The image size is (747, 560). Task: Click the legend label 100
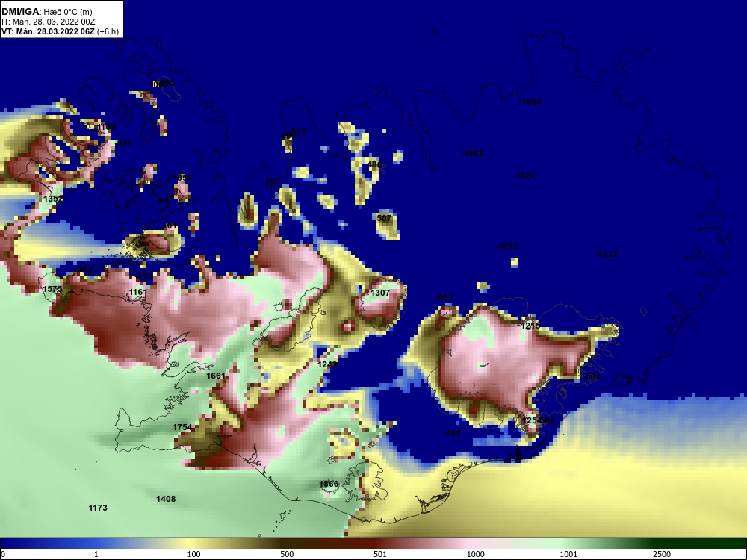(194, 554)
